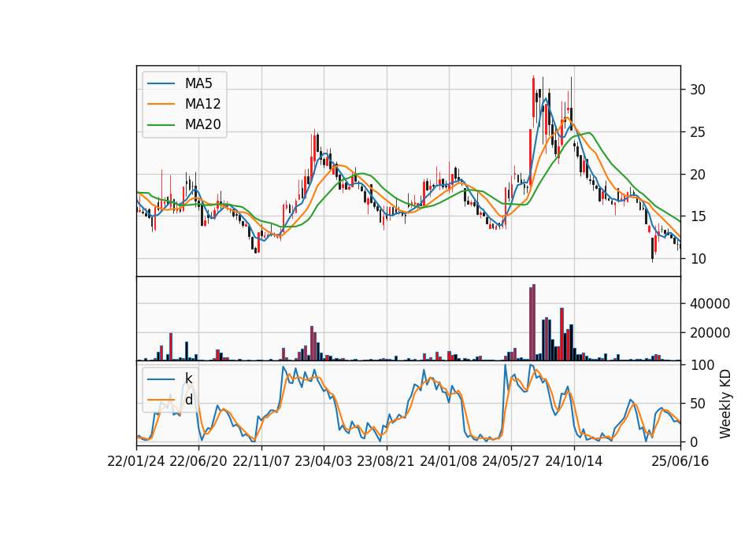
Task: Click the 24/01/08 date tick label
Action: [x=449, y=461]
